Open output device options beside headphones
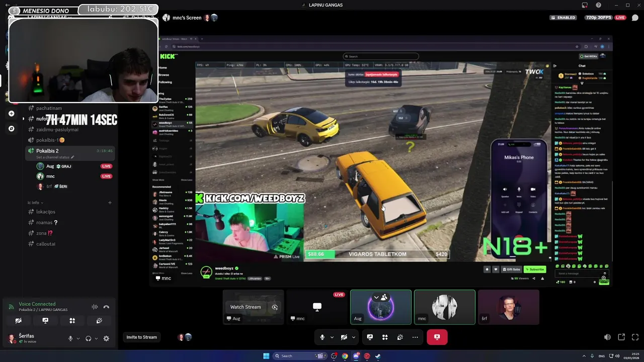Screen dimensions: 644x362 point(96,338)
